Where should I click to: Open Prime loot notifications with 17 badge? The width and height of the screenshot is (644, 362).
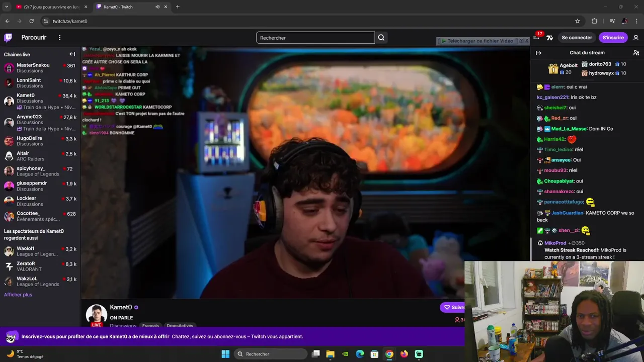(x=537, y=37)
